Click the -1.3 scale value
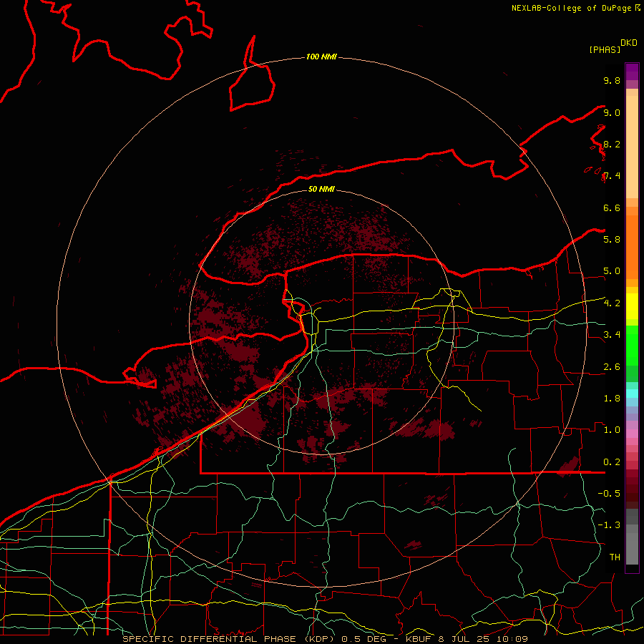This screenshot has height=644, width=644. point(609,525)
